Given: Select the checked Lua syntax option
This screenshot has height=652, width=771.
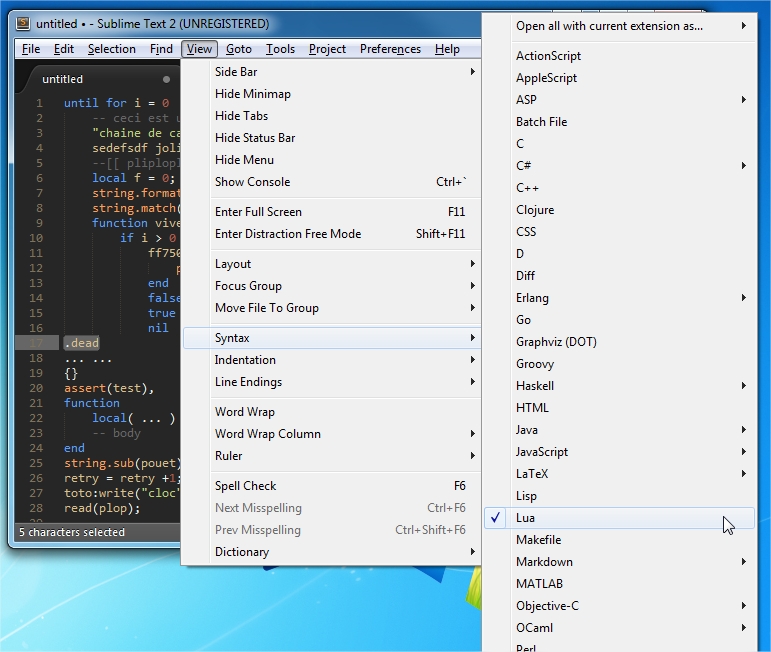Looking at the screenshot, I should point(619,518).
